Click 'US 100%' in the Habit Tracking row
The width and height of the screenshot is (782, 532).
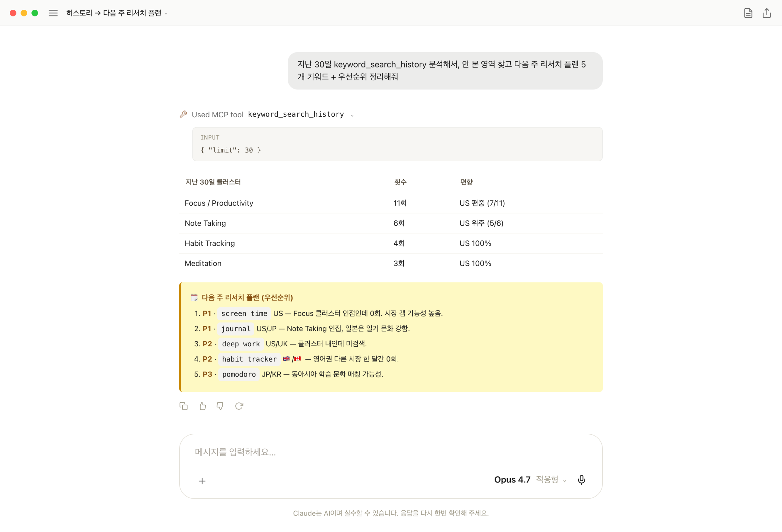click(x=475, y=243)
